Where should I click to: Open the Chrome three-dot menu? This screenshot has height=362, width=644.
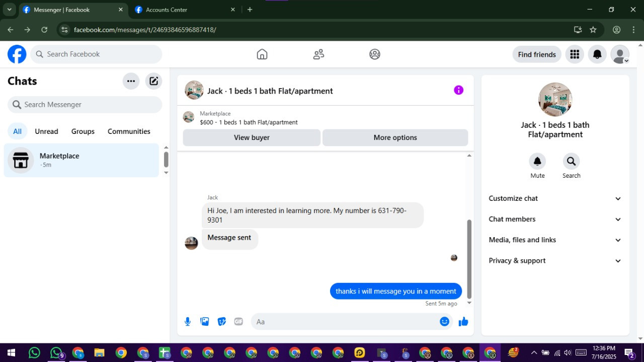[x=633, y=30]
